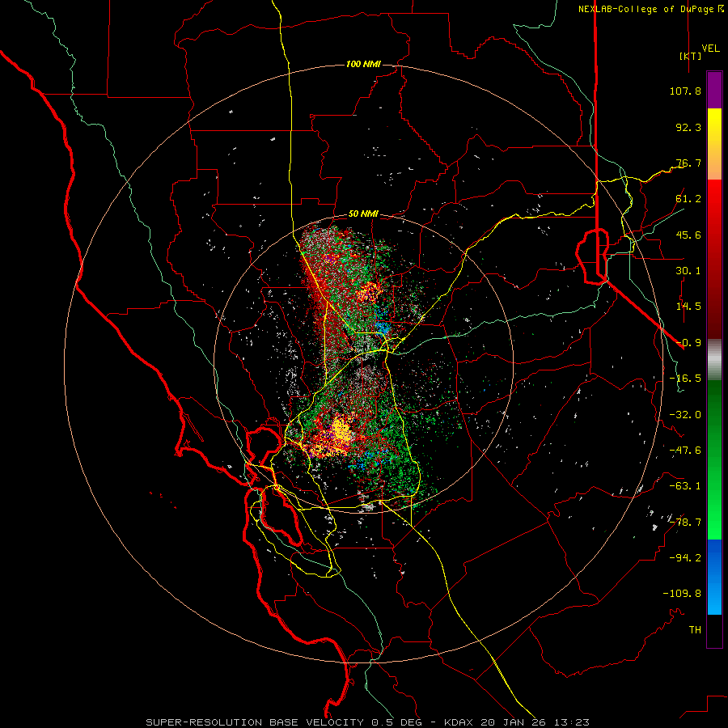Click the -109.8 legend value
The width and height of the screenshot is (728, 728).
pyautogui.click(x=682, y=594)
